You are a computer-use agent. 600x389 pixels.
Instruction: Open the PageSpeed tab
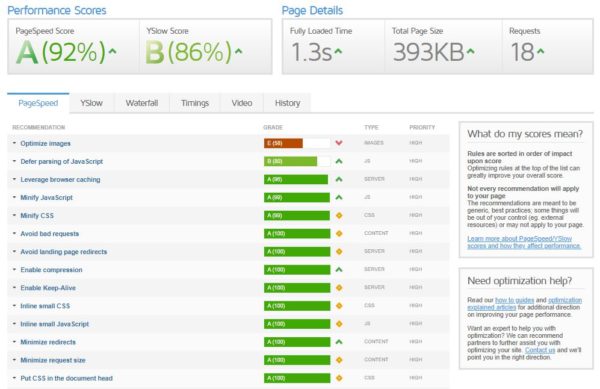pos(38,103)
